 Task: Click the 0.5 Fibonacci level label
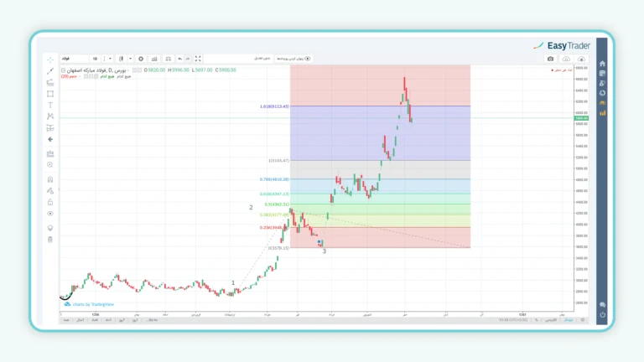coord(278,204)
